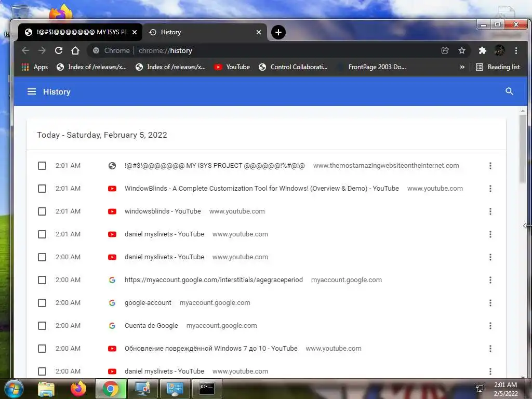Image resolution: width=532 pixels, height=399 pixels.
Task: Close the History tab
Action: (259, 32)
